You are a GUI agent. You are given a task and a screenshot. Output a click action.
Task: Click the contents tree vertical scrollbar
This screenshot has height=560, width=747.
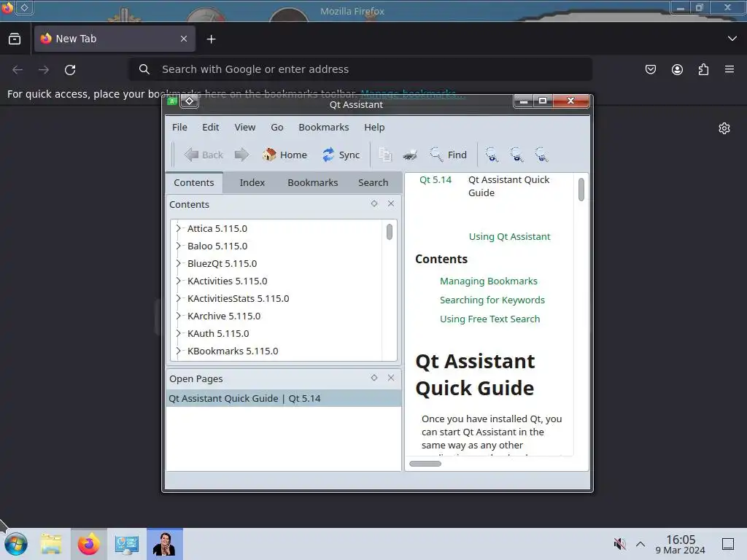click(x=390, y=233)
